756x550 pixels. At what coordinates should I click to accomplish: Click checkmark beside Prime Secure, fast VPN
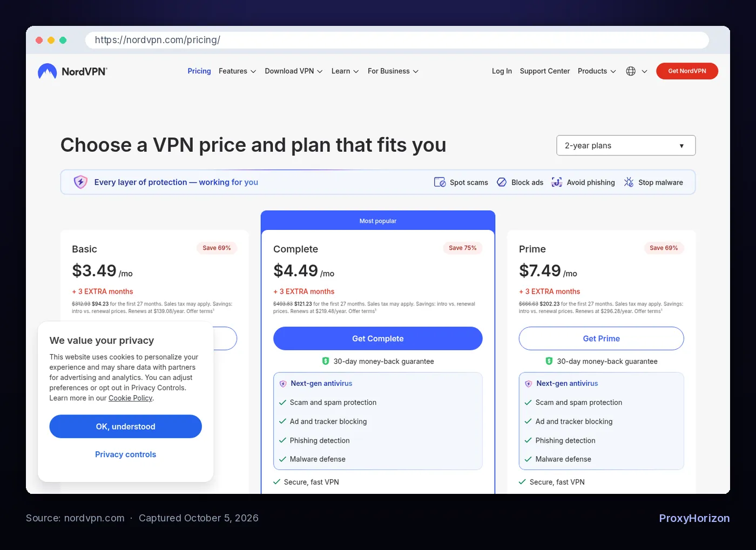click(522, 482)
